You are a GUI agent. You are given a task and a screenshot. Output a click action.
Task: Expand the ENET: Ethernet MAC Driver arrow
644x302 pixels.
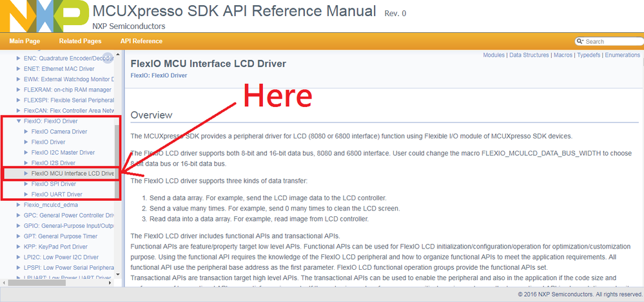pos(19,69)
